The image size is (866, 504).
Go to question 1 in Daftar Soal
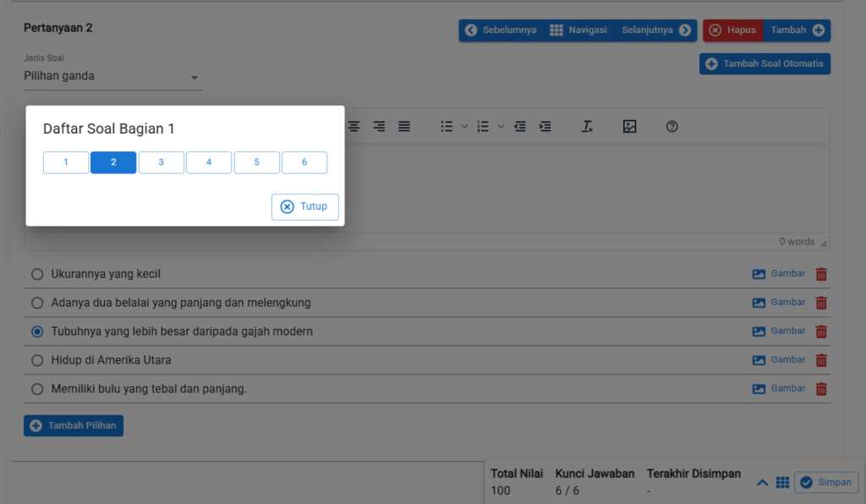[x=66, y=162]
